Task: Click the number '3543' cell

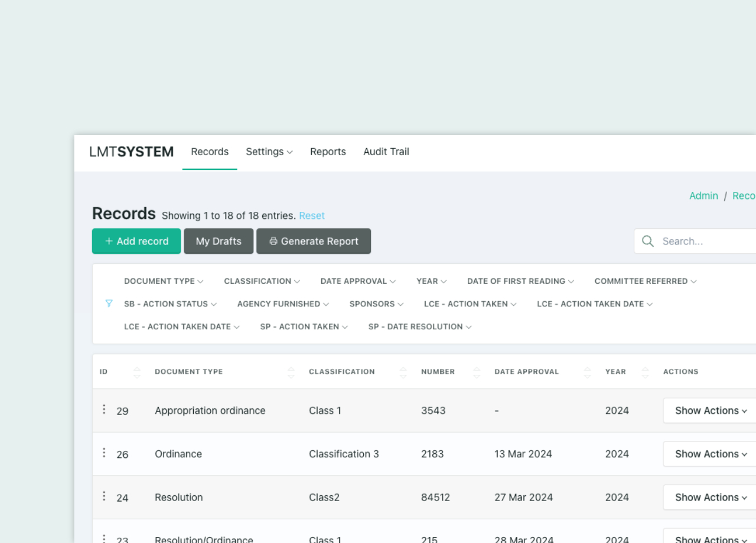Action: (434, 410)
